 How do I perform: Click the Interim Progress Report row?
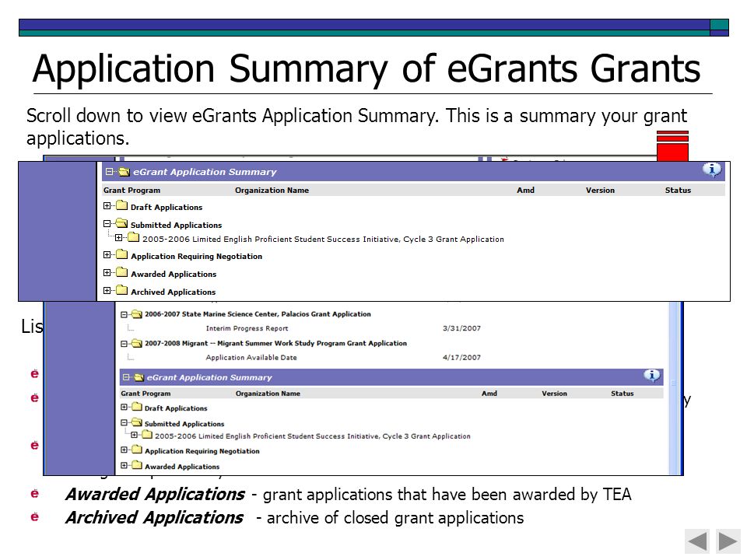247,328
